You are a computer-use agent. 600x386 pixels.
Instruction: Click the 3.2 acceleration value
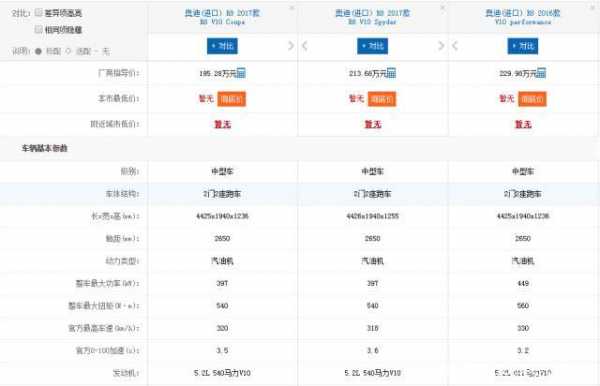coord(523,350)
